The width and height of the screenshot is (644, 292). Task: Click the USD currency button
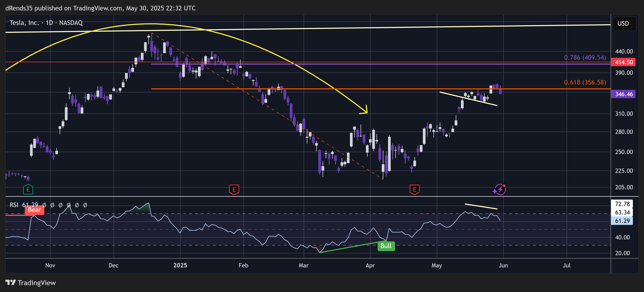624,24
